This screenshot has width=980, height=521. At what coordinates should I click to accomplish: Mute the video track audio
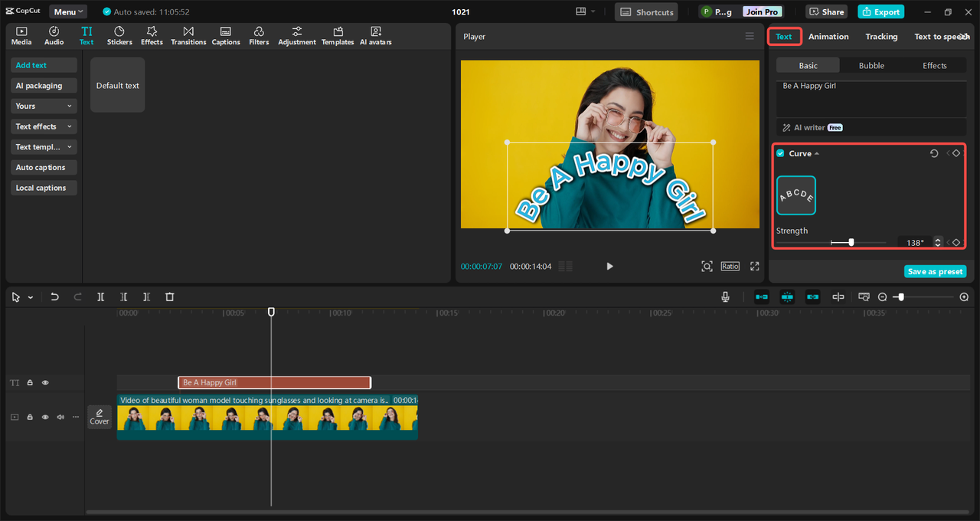coord(60,417)
